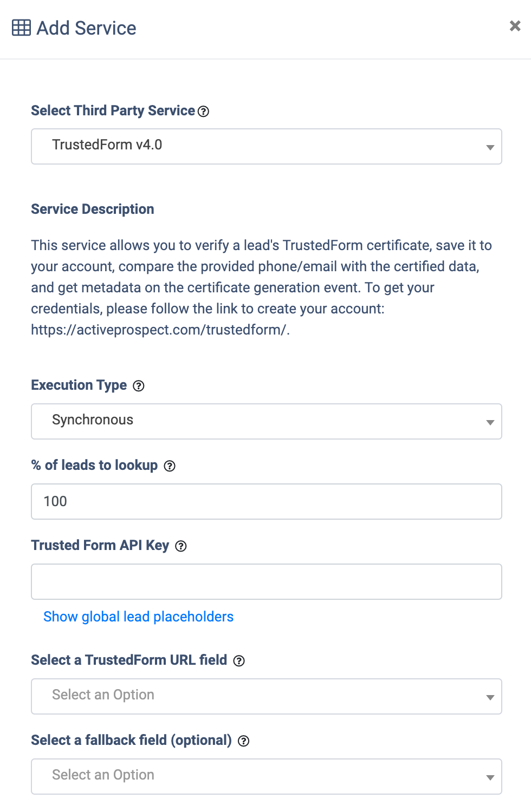Click the Execution Type help icon
Viewport: 531px width, 812px height.
[x=139, y=386]
